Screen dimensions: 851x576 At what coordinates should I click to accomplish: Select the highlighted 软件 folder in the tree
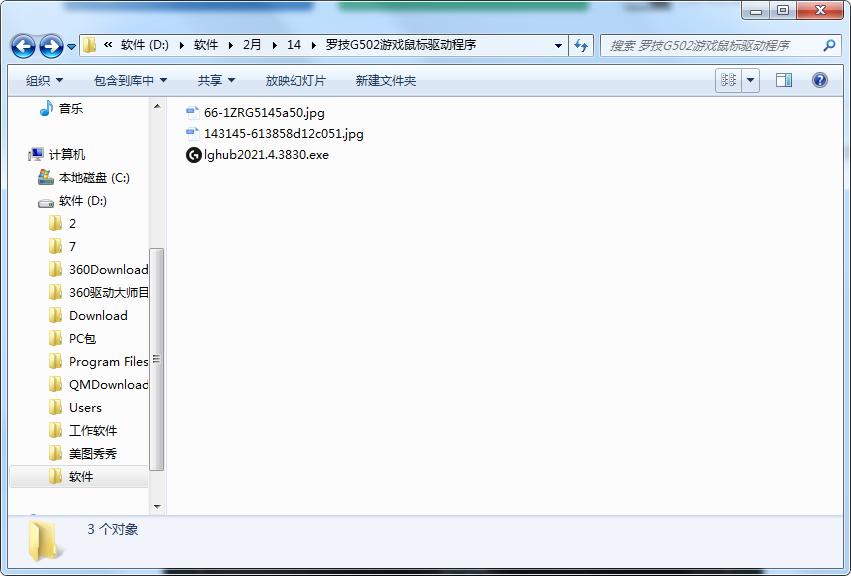[81, 477]
